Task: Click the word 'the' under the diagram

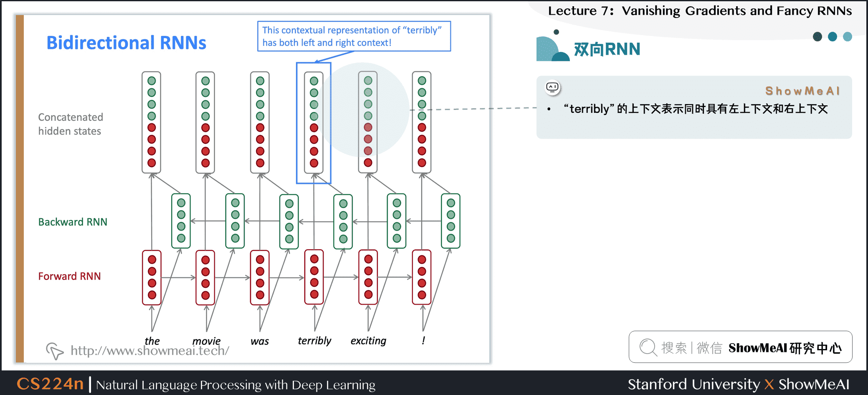Action: point(152,341)
